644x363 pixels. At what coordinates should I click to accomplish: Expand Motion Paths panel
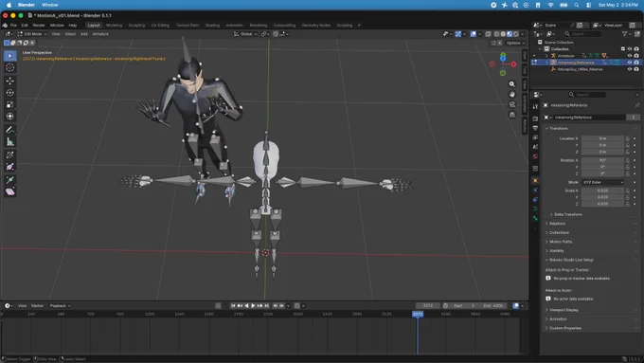pyautogui.click(x=561, y=242)
